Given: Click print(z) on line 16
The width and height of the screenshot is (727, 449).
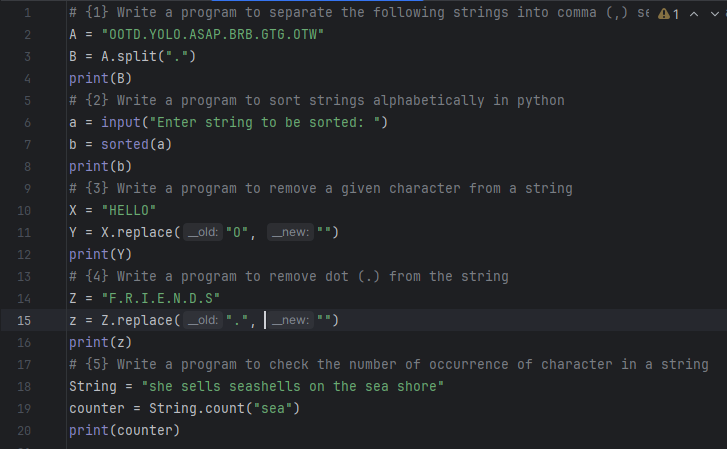Looking at the screenshot, I should [x=101, y=342].
